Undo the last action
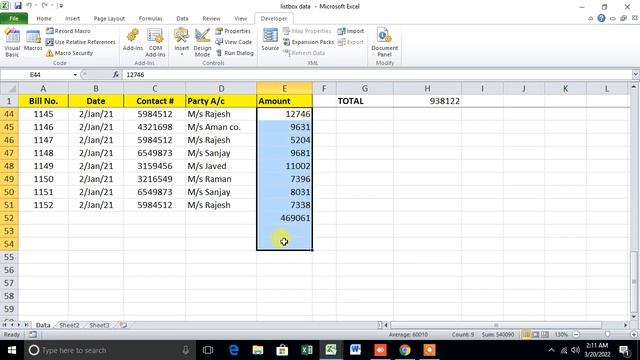640x360 pixels. point(29,6)
